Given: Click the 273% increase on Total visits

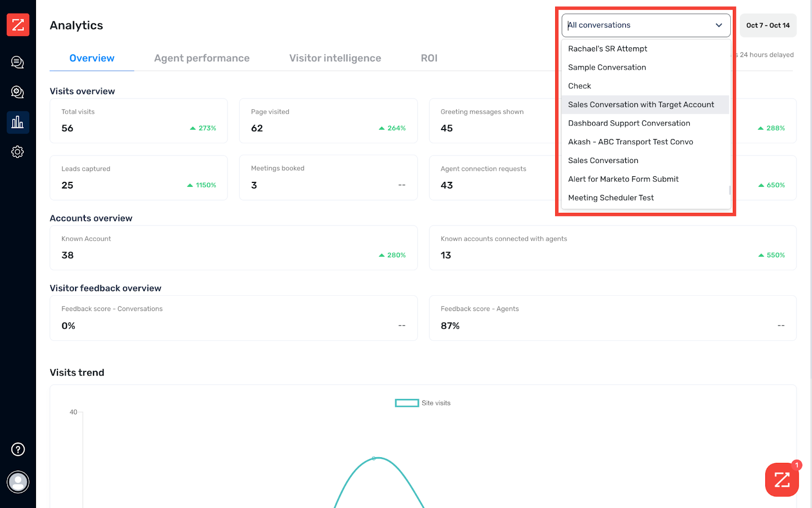Looking at the screenshot, I should 203,129.
